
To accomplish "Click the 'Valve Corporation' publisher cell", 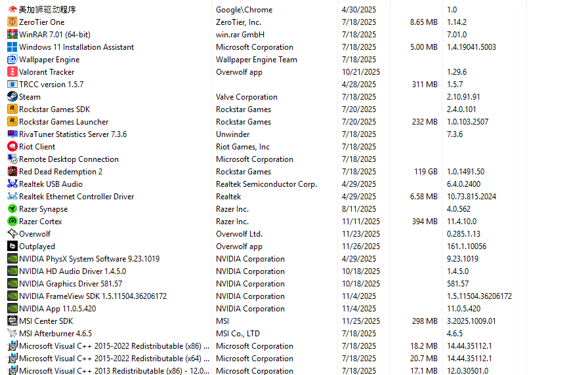I will [x=247, y=96].
